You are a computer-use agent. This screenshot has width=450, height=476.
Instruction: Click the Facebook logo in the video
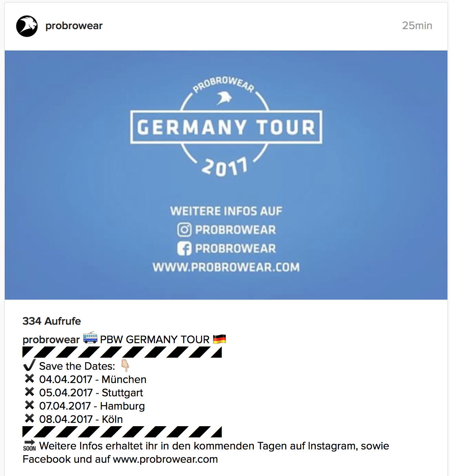(x=184, y=248)
